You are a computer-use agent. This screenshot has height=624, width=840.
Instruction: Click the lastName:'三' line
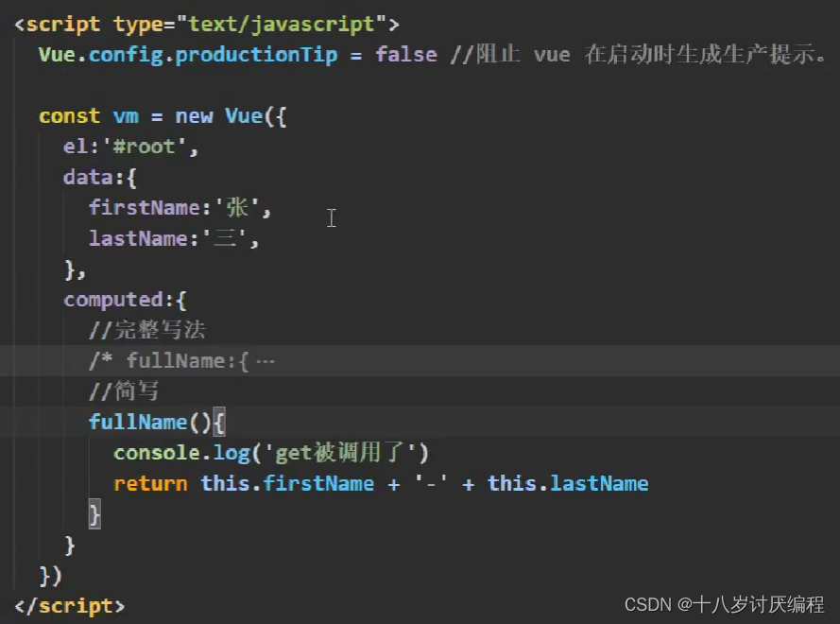[174, 238]
